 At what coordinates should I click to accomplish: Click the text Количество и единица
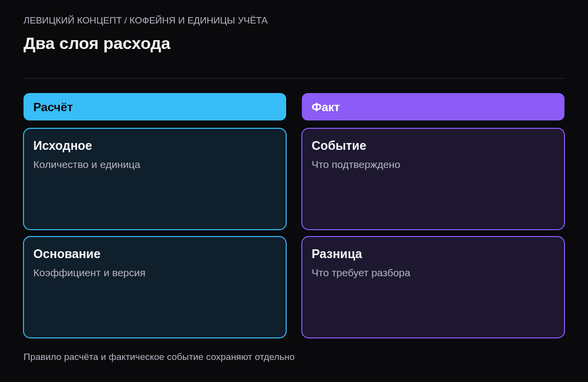coord(87,165)
